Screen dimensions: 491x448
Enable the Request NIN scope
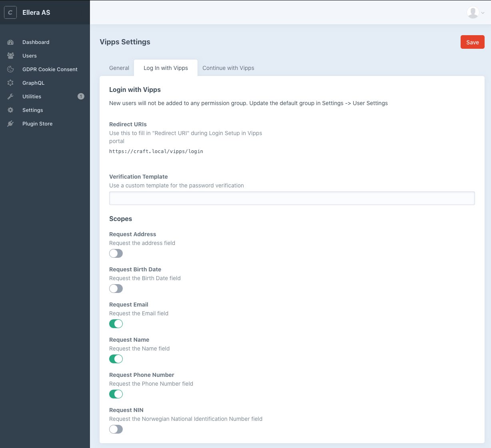coord(116,429)
